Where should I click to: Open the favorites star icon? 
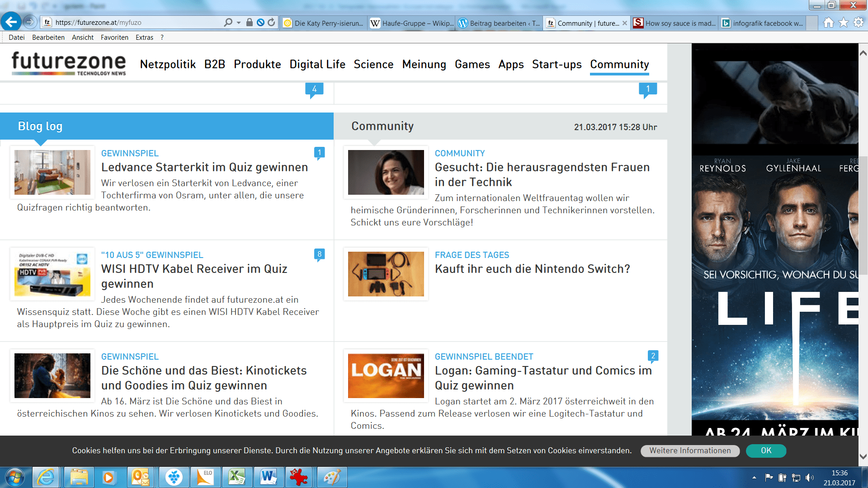click(843, 23)
